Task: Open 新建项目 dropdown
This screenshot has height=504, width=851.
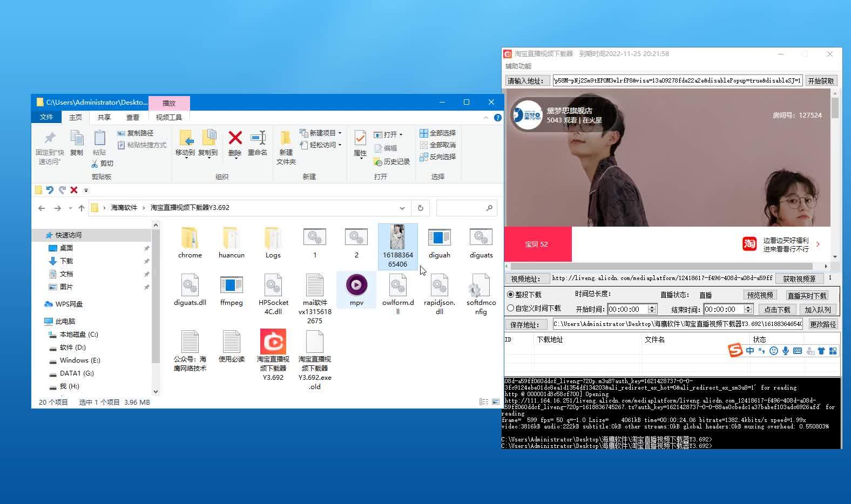Action: [321, 133]
